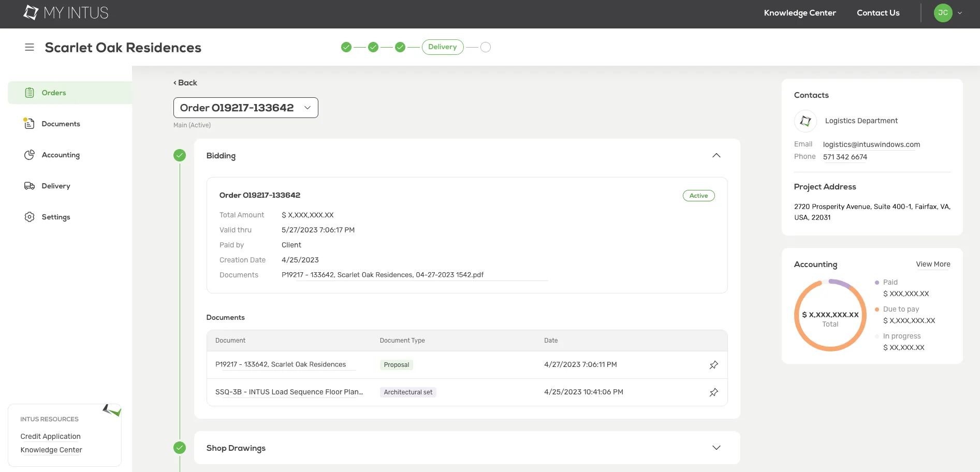Pin the Proposal document P19217-133642
Viewport: 980px width, 472px height.
pos(713,364)
